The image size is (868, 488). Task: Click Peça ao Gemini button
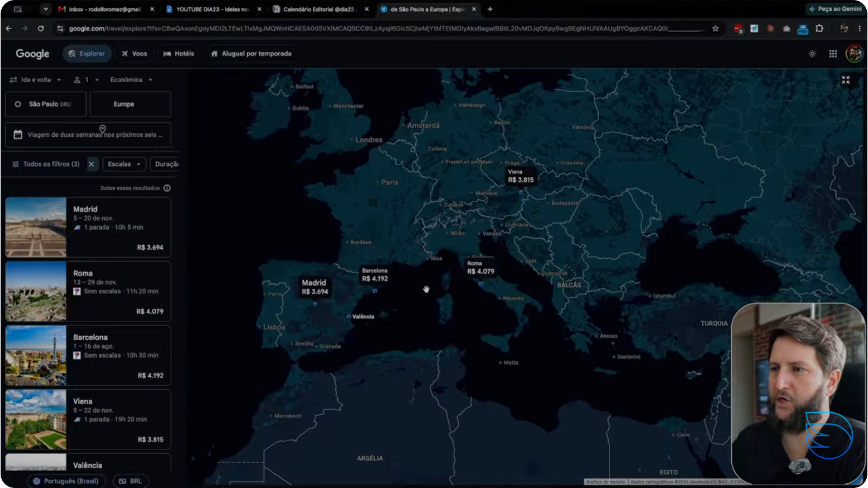tap(835, 9)
